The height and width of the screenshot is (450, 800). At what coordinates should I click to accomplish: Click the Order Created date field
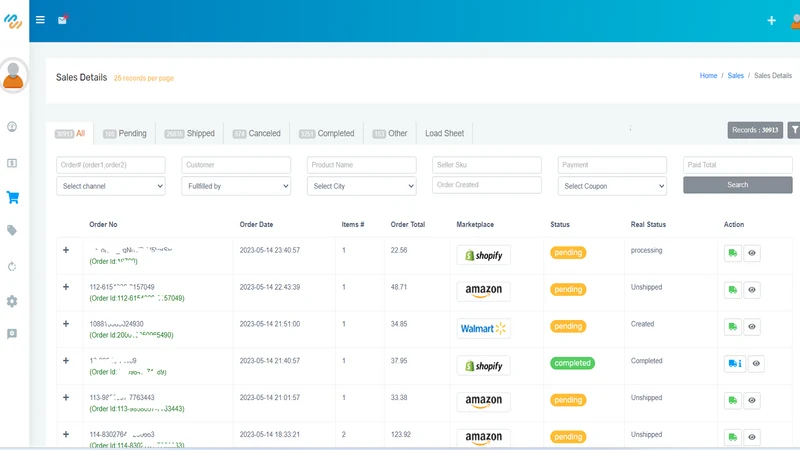pos(487,185)
